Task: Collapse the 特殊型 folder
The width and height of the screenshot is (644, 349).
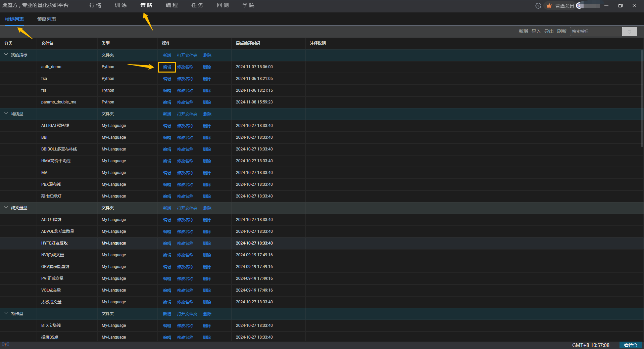Action: (x=6, y=313)
